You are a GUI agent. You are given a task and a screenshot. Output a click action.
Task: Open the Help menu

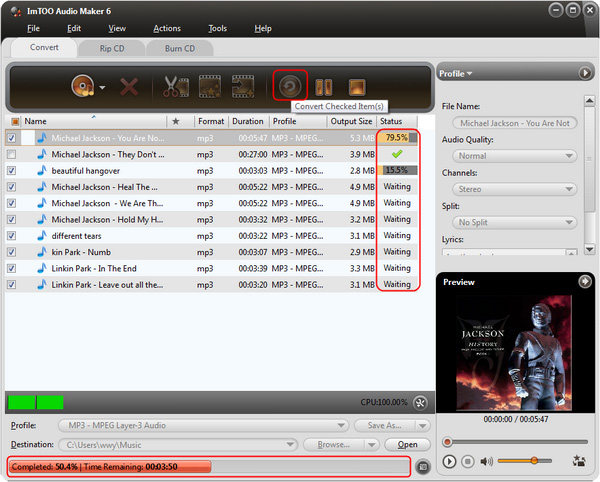click(263, 28)
